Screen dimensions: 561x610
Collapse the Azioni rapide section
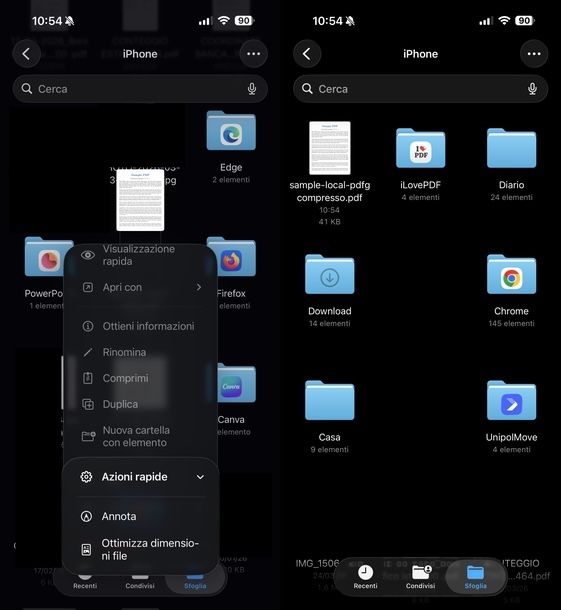pyautogui.click(x=200, y=477)
